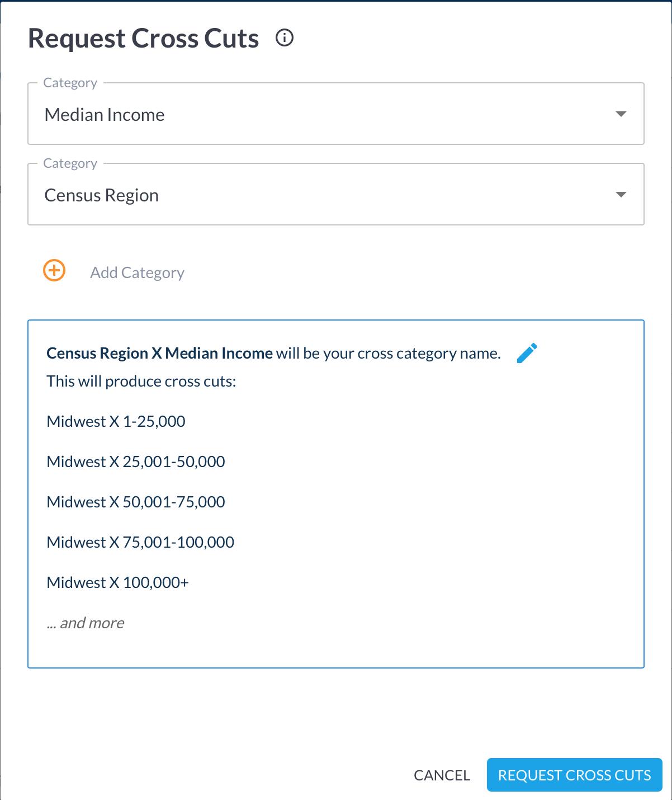Screen dimensions: 672x800
Task: Open the Census Region category dropdown
Action: click(335, 195)
